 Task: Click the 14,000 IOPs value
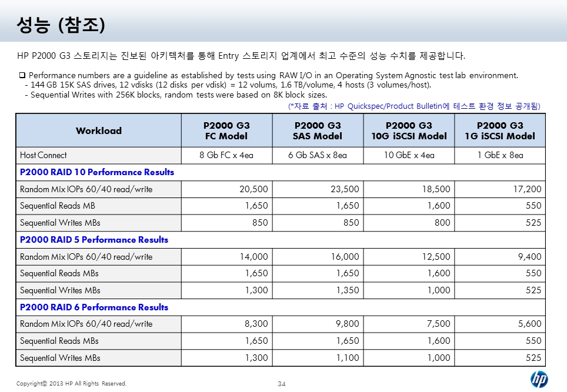click(x=254, y=256)
